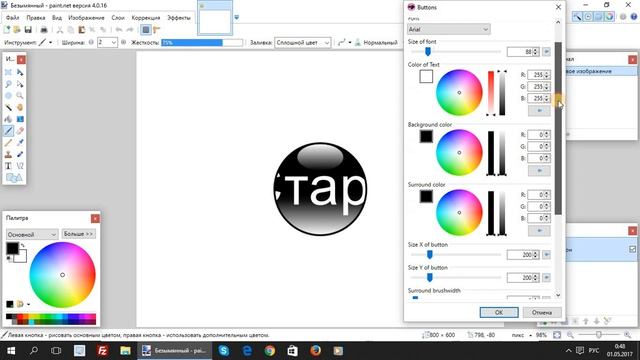
Task: Open the Основной color selector dropdown
Action: coord(32,234)
